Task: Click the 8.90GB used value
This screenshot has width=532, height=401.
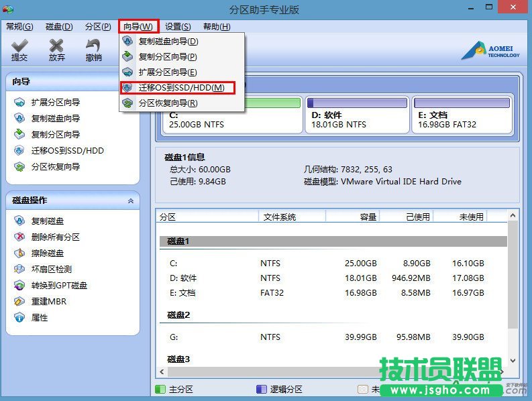Action: 417,264
